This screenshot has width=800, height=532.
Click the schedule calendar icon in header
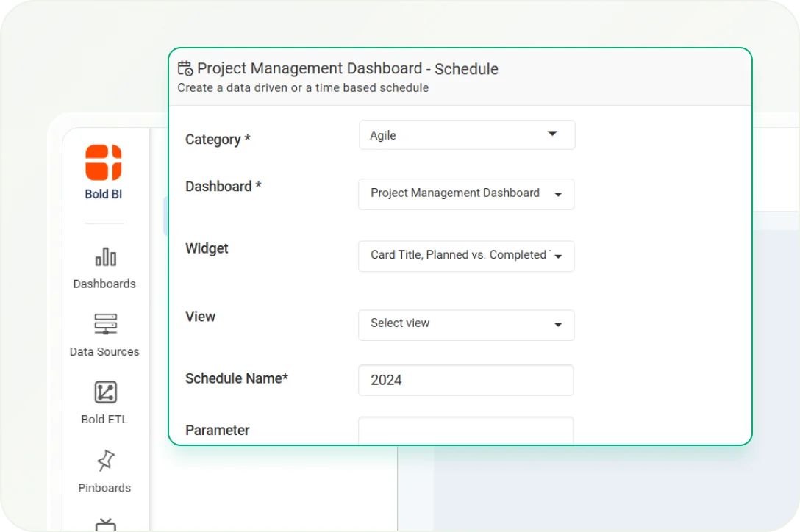coord(185,69)
